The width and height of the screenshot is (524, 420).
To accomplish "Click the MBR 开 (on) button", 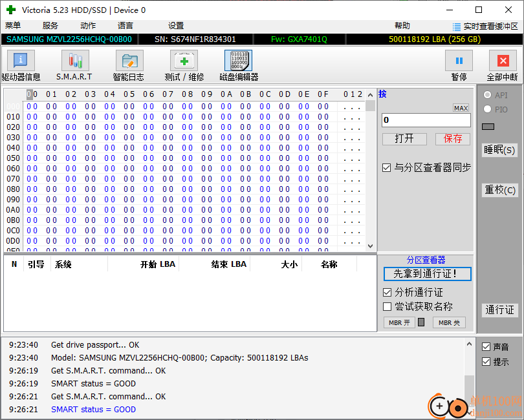I will (399, 322).
